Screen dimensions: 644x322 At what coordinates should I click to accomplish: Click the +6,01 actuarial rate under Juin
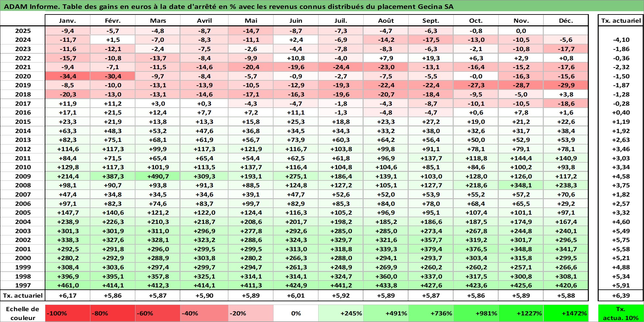pos(296,295)
